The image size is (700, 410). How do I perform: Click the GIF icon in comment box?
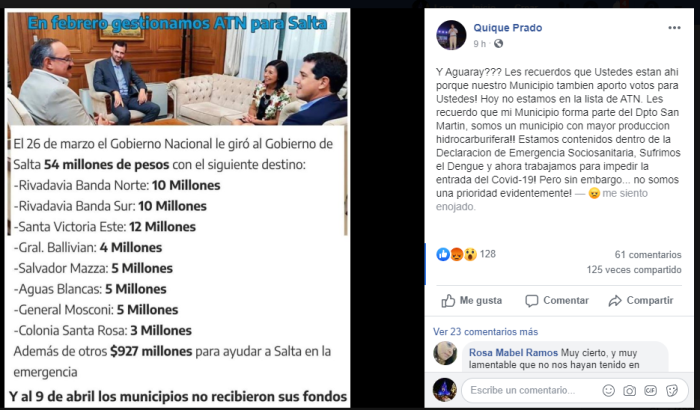pos(650,391)
